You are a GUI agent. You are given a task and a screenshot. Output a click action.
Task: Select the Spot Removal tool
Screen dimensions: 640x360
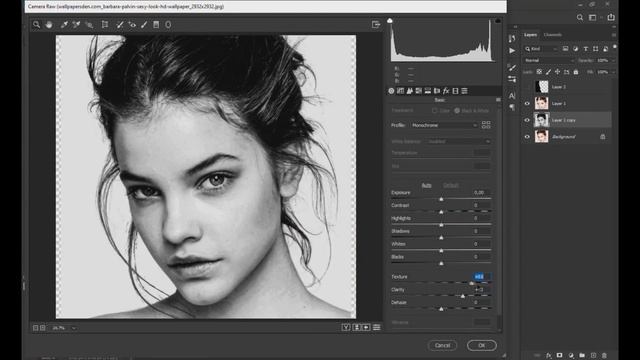(x=120, y=25)
